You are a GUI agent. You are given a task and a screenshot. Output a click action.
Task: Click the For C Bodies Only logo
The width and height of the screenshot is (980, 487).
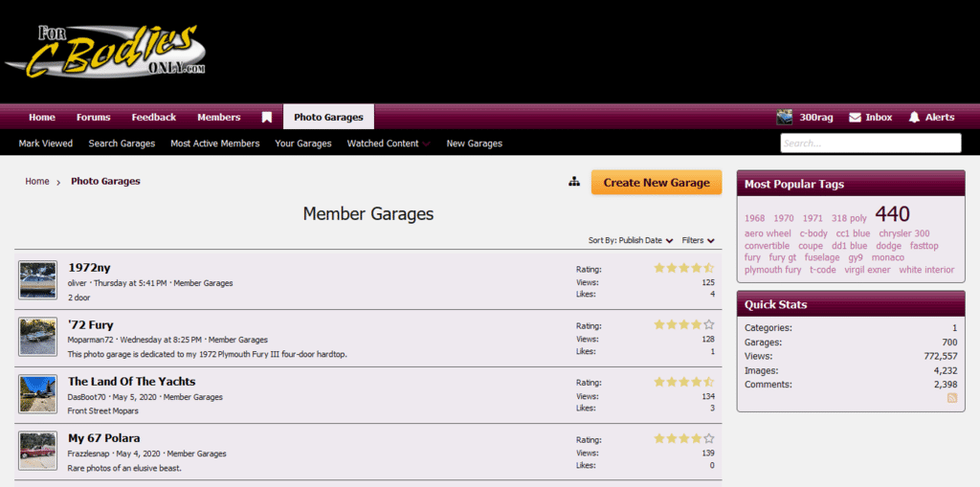pyautogui.click(x=105, y=54)
